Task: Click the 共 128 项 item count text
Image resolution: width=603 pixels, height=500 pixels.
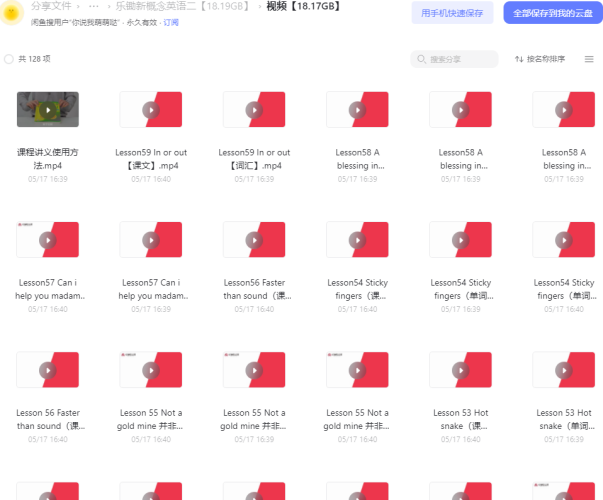Action: (x=34, y=59)
